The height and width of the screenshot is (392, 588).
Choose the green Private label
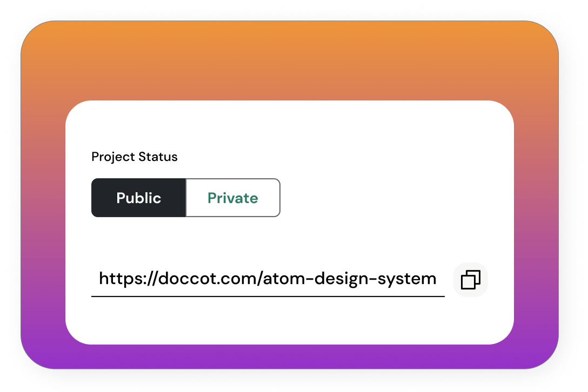coord(233,198)
